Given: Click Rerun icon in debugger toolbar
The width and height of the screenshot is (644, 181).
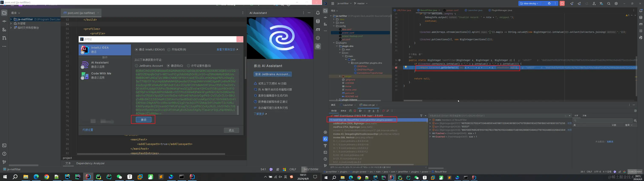Looking at the screenshot, I should click(x=351, y=111).
